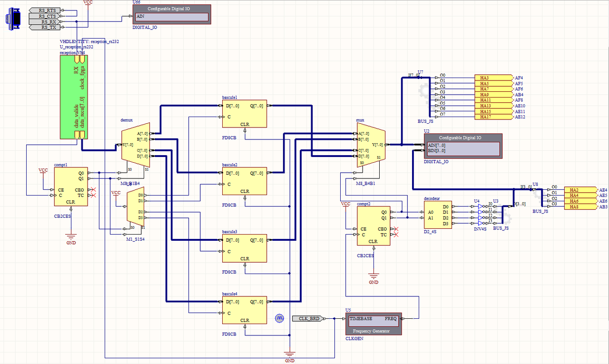Click the demux multiplexer symbol

click(136, 147)
